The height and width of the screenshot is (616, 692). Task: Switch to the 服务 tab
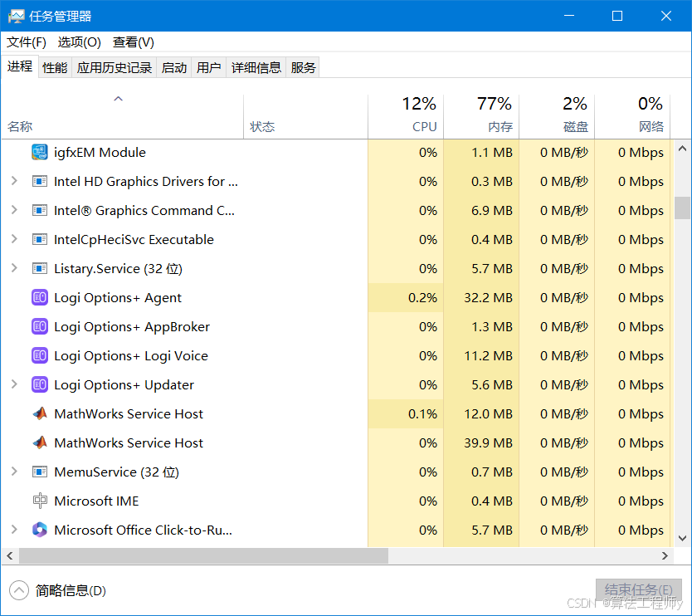pos(303,67)
